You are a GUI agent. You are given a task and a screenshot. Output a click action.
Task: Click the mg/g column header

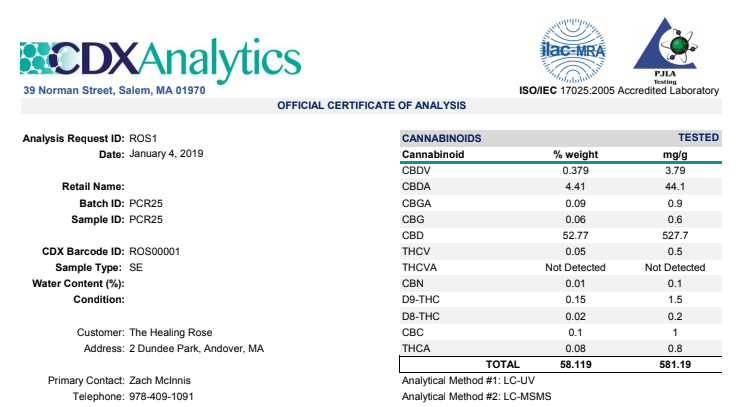point(675,154)
